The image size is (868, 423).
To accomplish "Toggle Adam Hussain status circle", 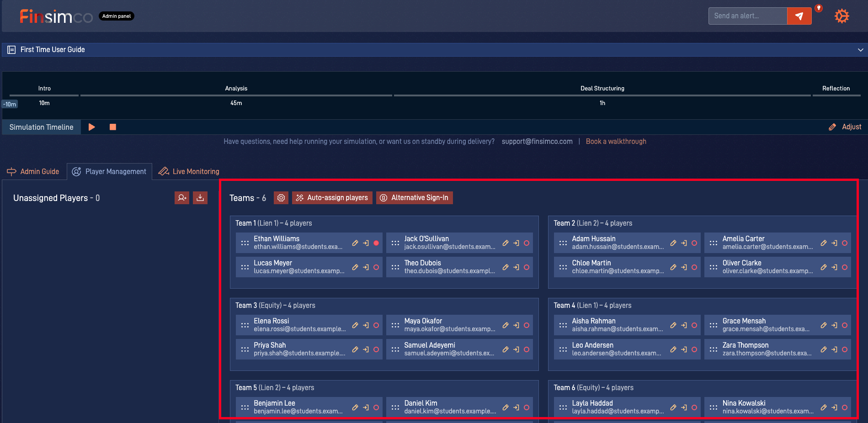I will point(694,243).
